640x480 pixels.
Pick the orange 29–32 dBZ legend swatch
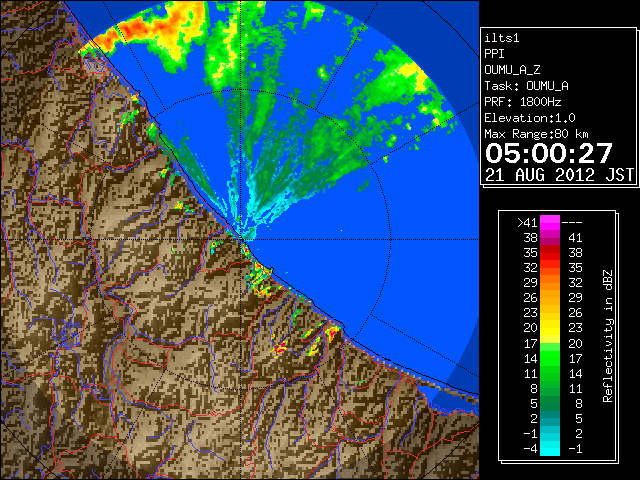550,283
